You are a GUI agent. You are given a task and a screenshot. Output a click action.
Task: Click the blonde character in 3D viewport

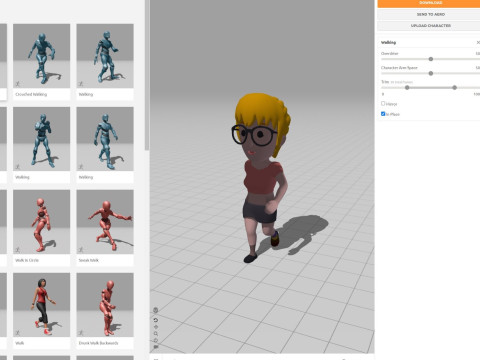pos(263,177)
